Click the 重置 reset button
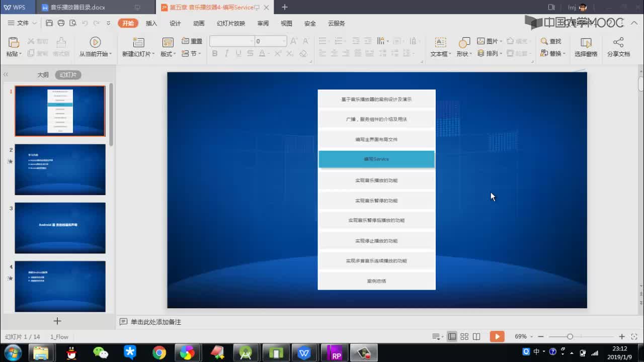The image size is (644, 362). (192, 41)
